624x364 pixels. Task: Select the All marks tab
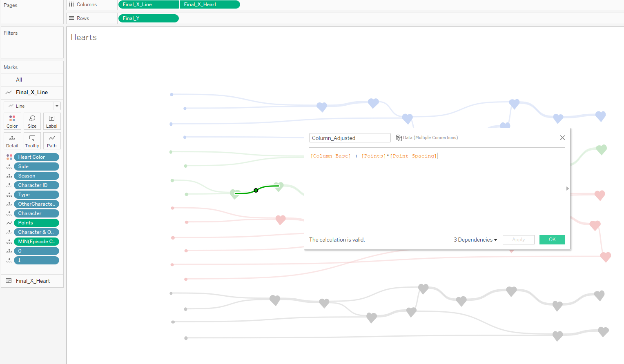click(x=19, y=80)
